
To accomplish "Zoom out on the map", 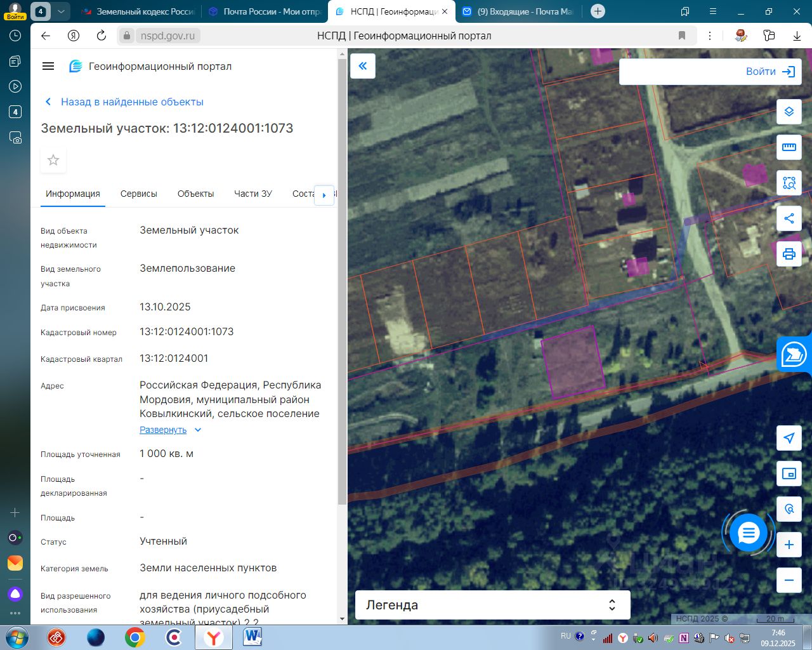I will click(x=789, y=580).
